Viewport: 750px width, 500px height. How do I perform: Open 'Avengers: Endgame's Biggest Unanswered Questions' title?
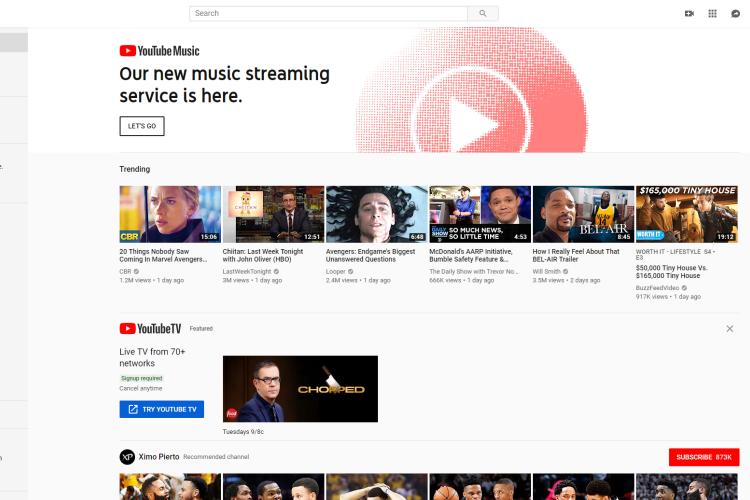[371, 256]
